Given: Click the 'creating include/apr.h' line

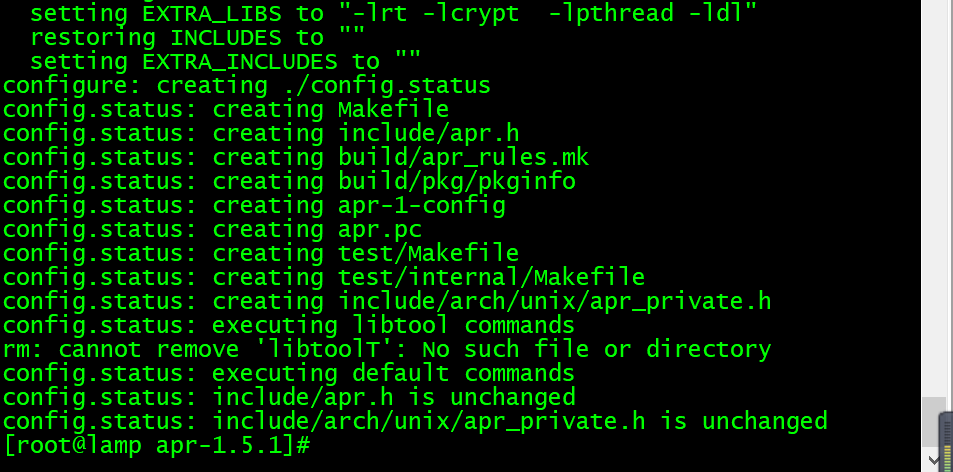Looking at the screenshot, I should pyautogui.click(x=261, y=133).
